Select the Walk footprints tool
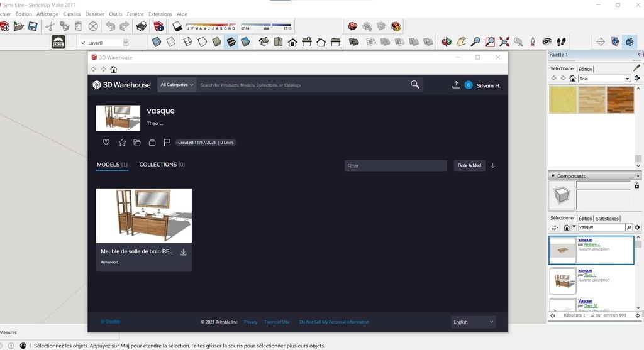The width and height of the screenshot is (644, 350). pyautogui.click(x=561, y=42)
